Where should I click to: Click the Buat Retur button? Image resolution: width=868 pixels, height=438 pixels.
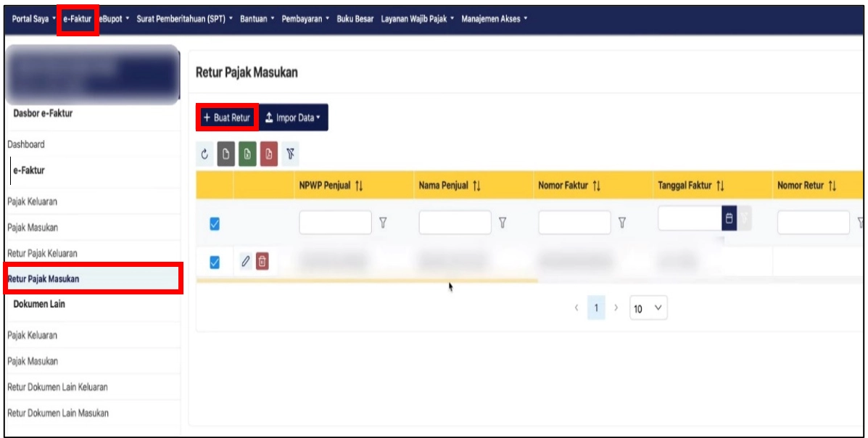(x=227, y=117)
